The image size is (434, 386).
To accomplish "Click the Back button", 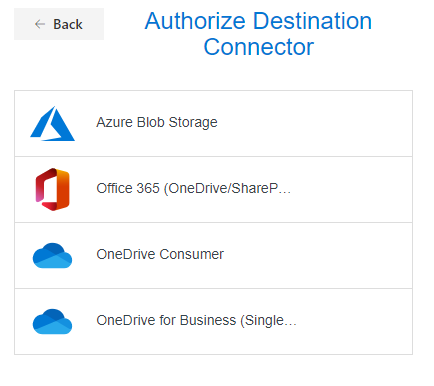I will click(59, 24).
